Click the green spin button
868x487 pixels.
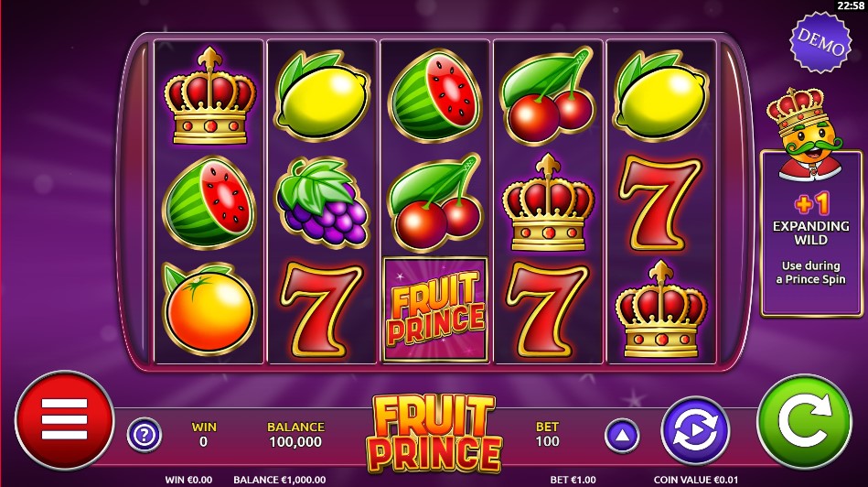tap(804, 422)
